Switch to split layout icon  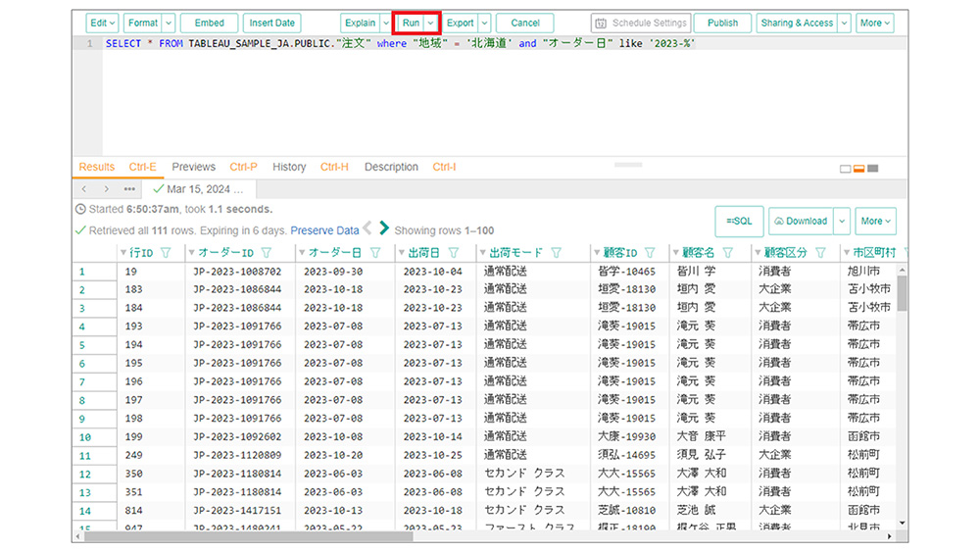click(858, 169)
